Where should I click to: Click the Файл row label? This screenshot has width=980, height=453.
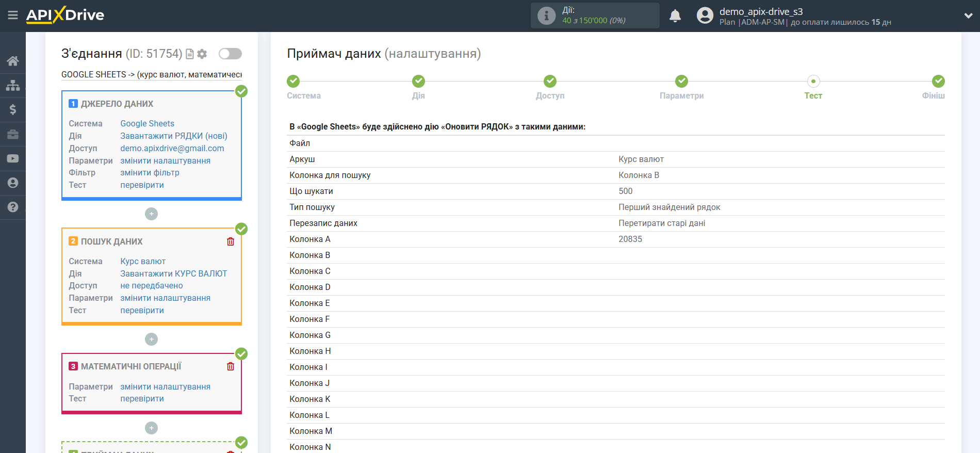click(x=300, y=143)
